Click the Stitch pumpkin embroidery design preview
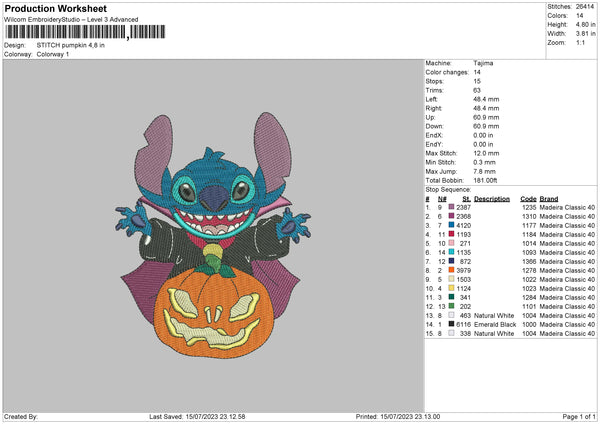 pos(214,235)
